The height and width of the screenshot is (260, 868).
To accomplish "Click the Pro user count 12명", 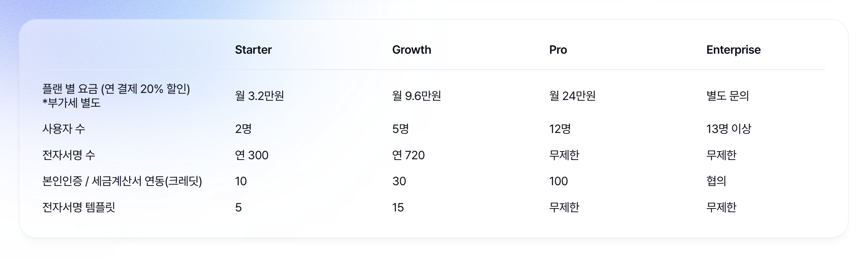I will point(560,129).
